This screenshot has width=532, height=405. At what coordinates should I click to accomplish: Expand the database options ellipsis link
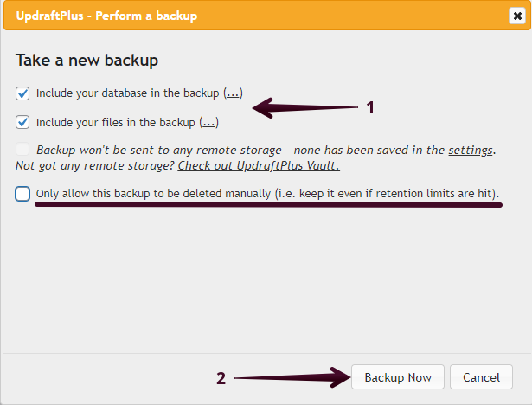(x=234, y=93)
